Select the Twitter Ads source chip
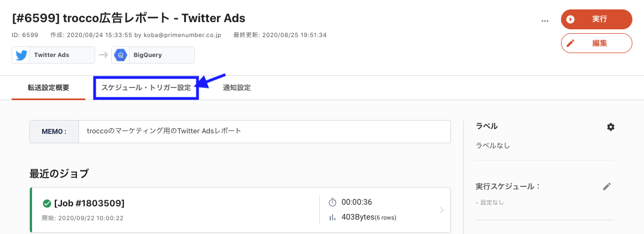Viewport: 644px width, 234px height. (x=54, y=55)
